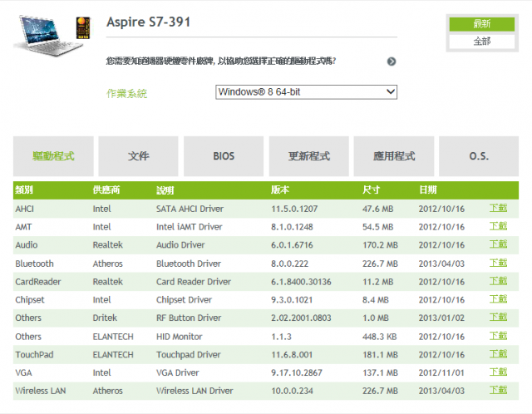
Task: Download the SATA AHCI Driver
Action: 498,208
